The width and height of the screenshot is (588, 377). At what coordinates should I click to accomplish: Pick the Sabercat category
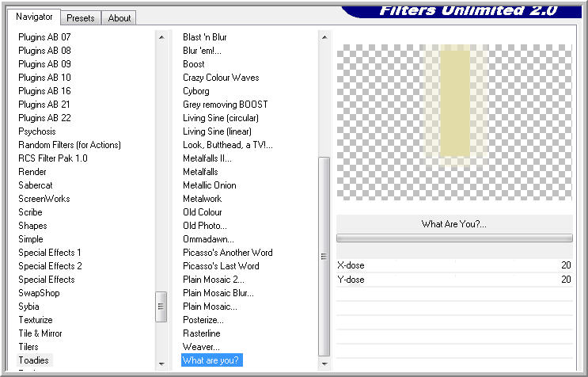pos(36,185)
